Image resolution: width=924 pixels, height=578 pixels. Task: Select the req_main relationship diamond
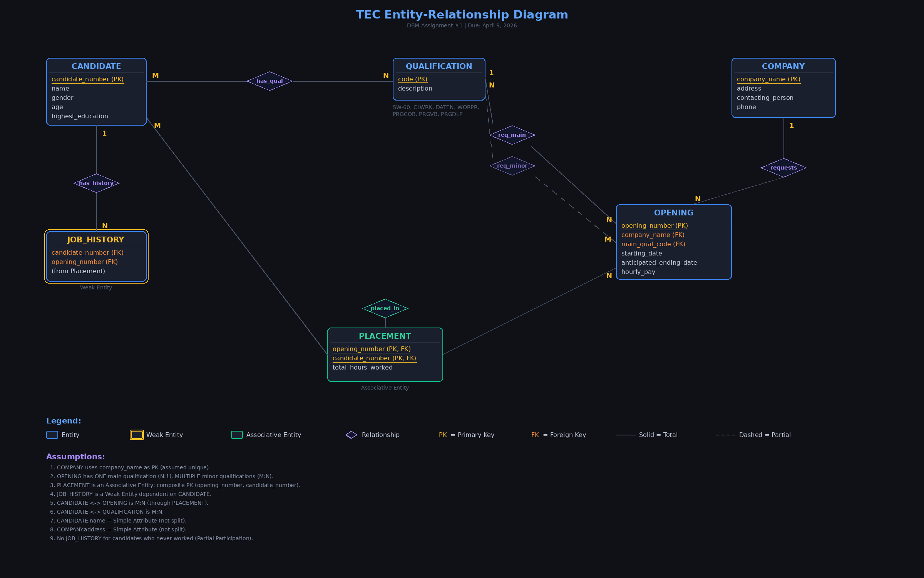(x=512, y=135)
